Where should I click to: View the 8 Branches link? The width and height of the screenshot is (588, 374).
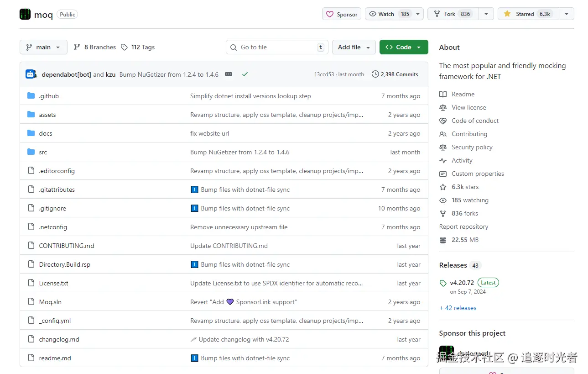click(95, 47)
